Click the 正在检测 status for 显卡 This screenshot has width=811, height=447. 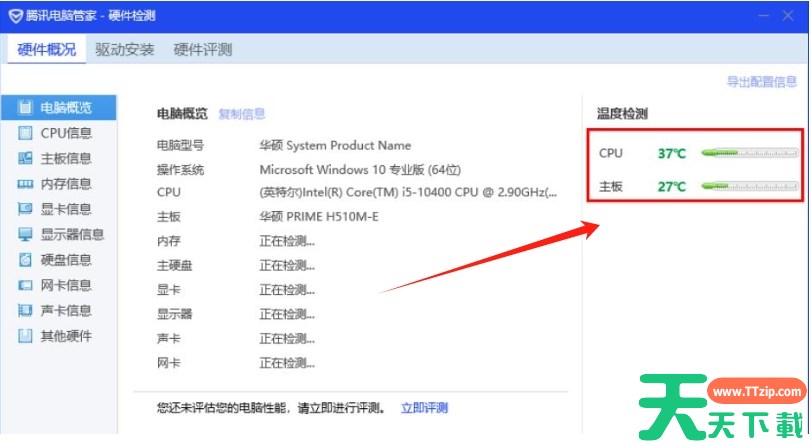[x=287, y=290]
